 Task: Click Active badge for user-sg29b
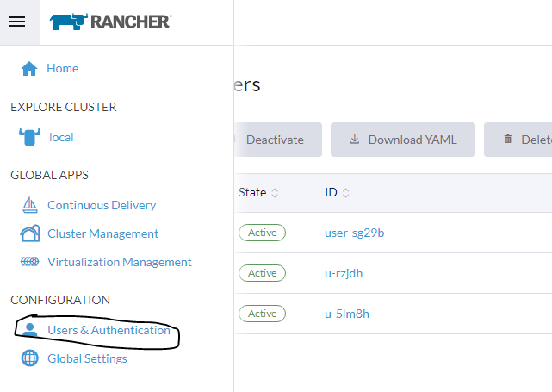(x=262, y=233)
